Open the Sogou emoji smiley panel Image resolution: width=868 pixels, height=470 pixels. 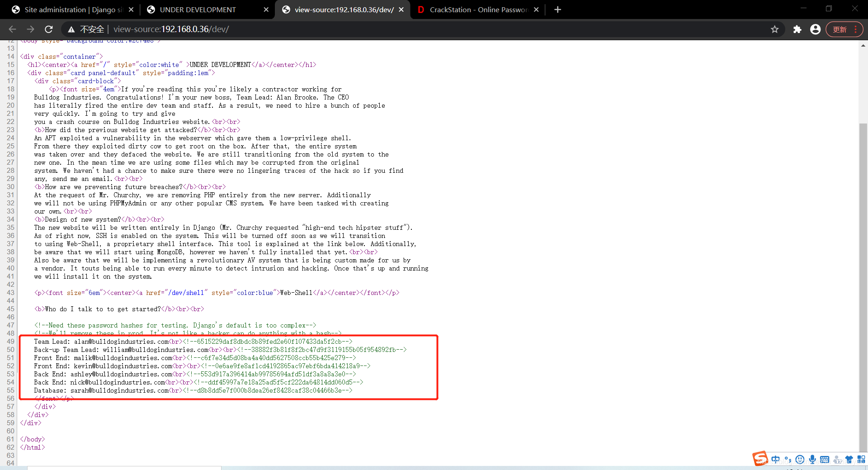coord(800,460)
